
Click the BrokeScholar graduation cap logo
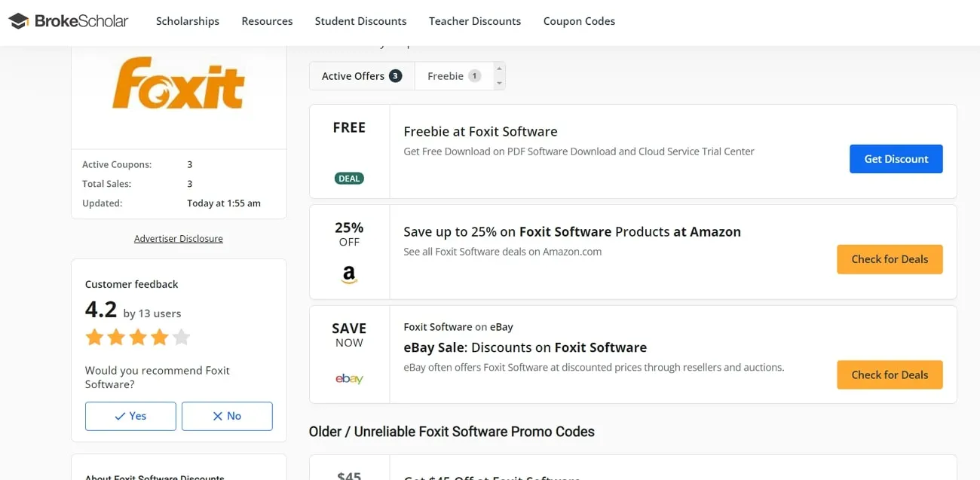tap(19, 20)
